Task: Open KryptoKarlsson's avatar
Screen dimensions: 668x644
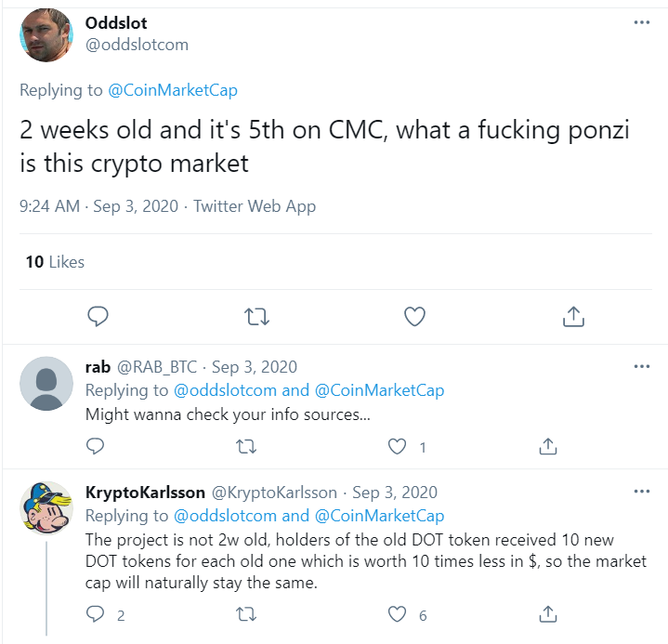Action: 46,507
